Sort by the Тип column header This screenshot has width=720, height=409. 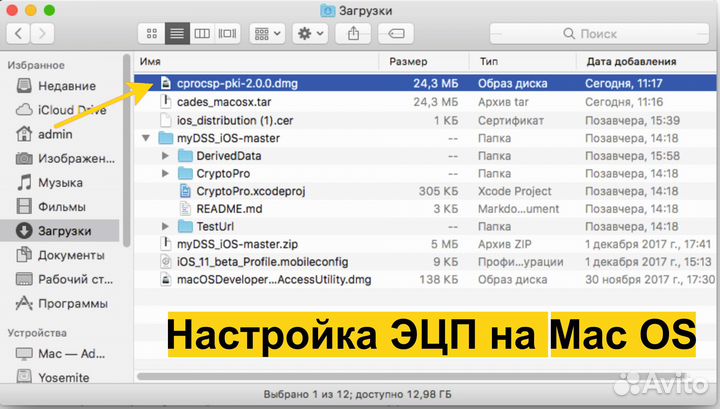[523, 62]
